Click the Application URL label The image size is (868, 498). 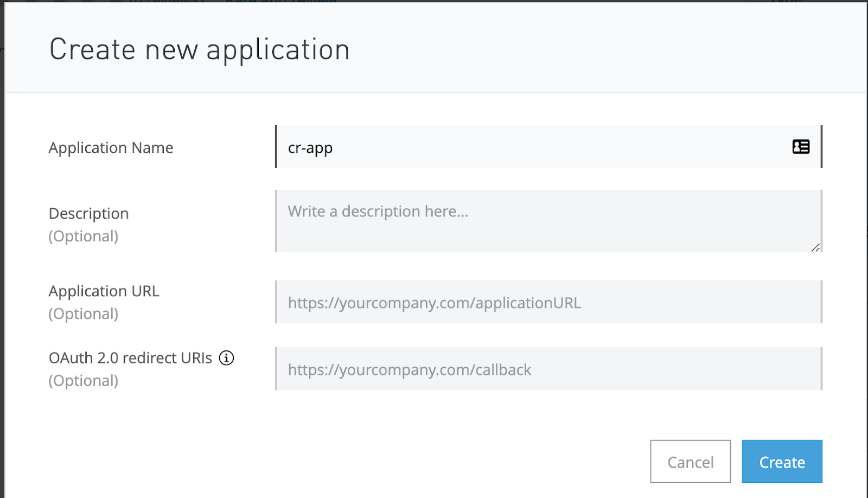click(x=104, y=291)
